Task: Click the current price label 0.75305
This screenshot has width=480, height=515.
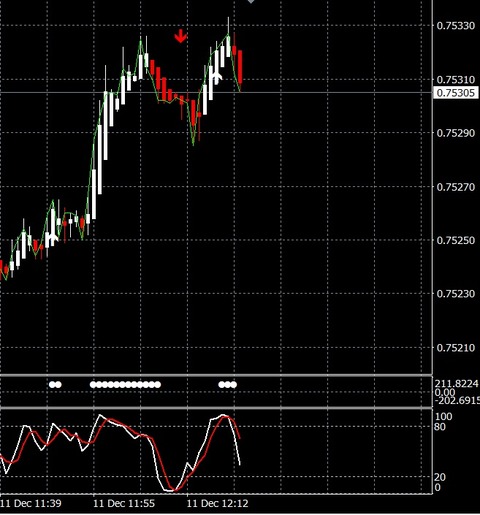Action: (455, 93)
